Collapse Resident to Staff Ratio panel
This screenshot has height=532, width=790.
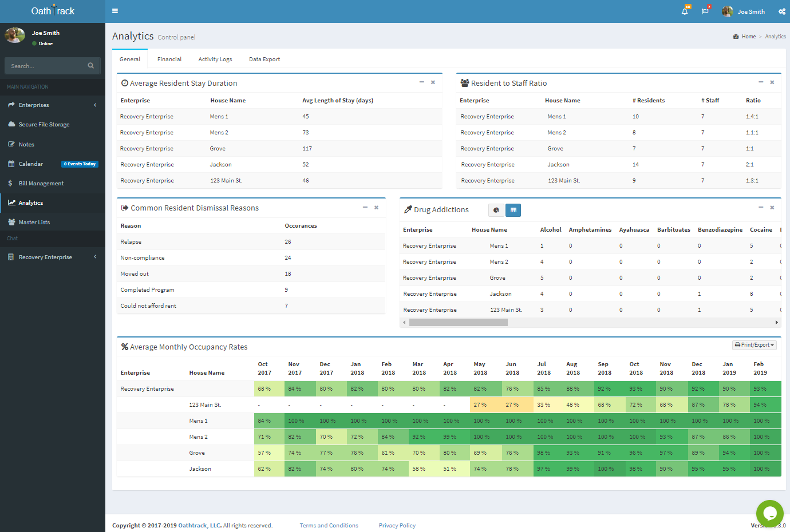click(x=761, y=82)
